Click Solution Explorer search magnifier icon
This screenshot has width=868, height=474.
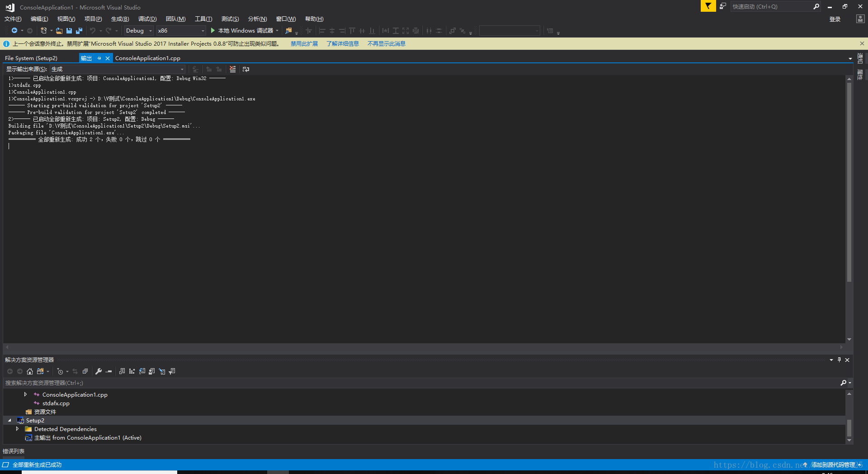tap(844, 383)
